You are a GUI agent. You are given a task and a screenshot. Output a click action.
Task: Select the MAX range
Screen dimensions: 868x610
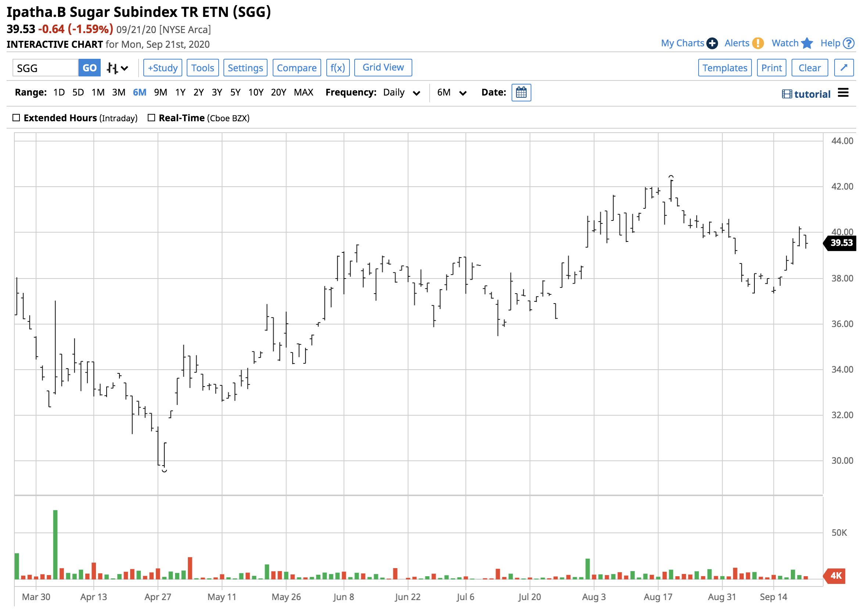(303, 93)
